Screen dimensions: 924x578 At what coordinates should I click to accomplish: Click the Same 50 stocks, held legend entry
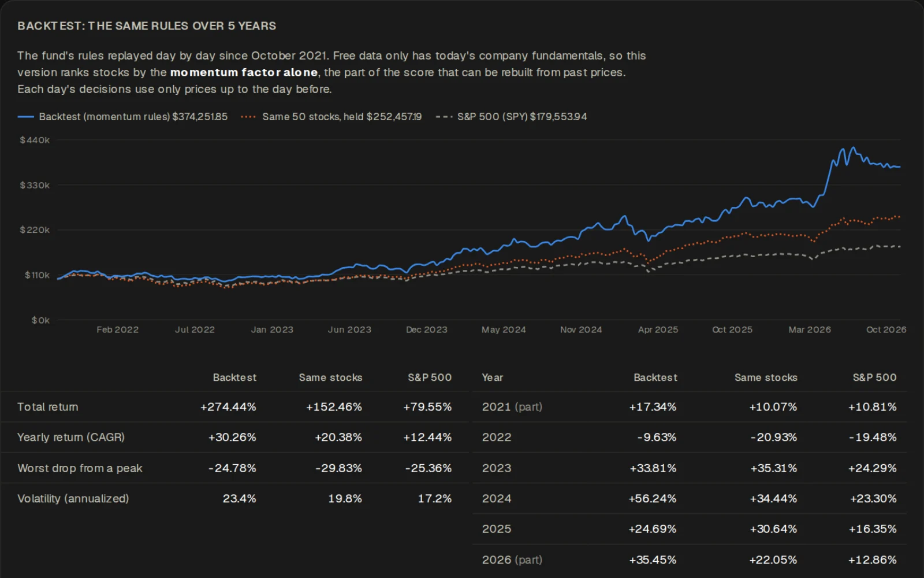pos(331,117)
